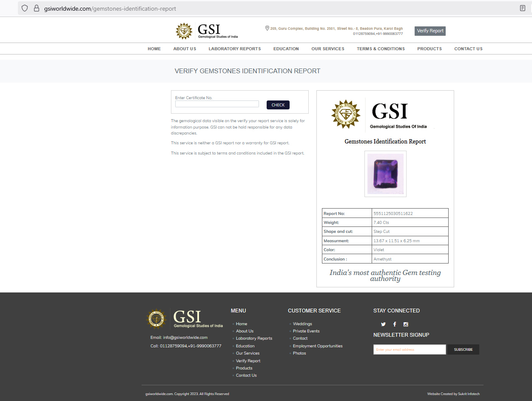The width and height of the screenshot is (532, 401).
Task: Open OUR SERVICES in the navigation bar
Action: pyautogui.click(x=328, y=49)
